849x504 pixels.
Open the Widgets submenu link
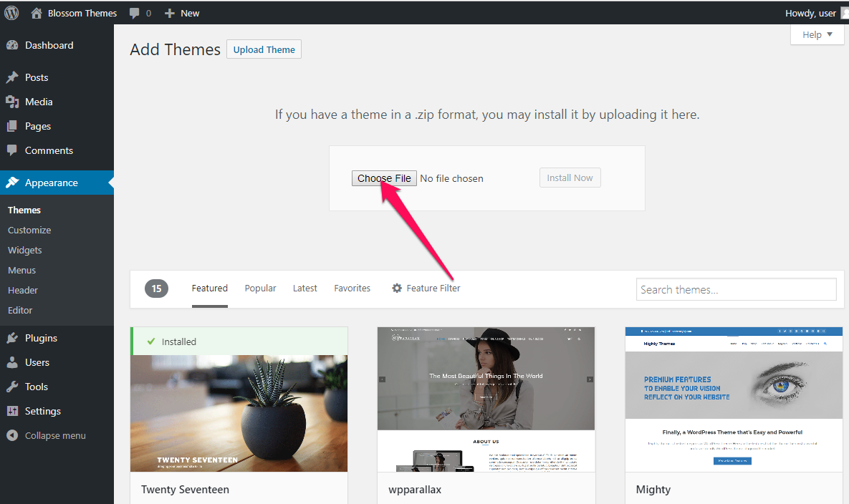[25, 250]
